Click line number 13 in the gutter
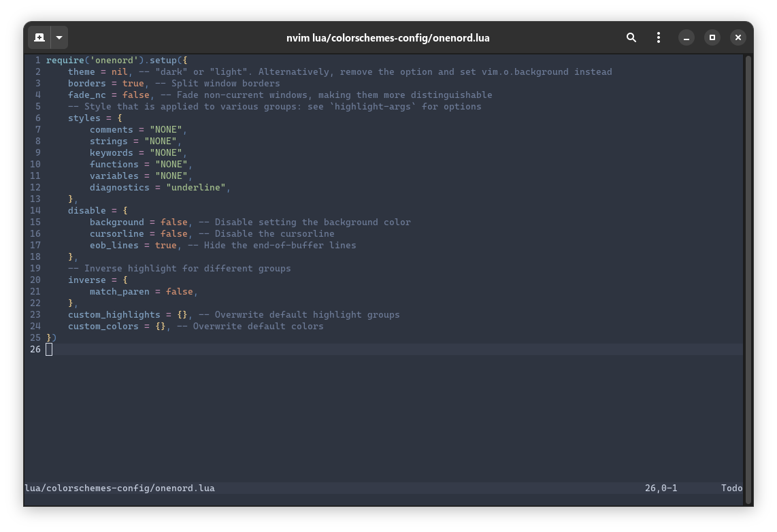777x532 pixels. click(35, 199)
